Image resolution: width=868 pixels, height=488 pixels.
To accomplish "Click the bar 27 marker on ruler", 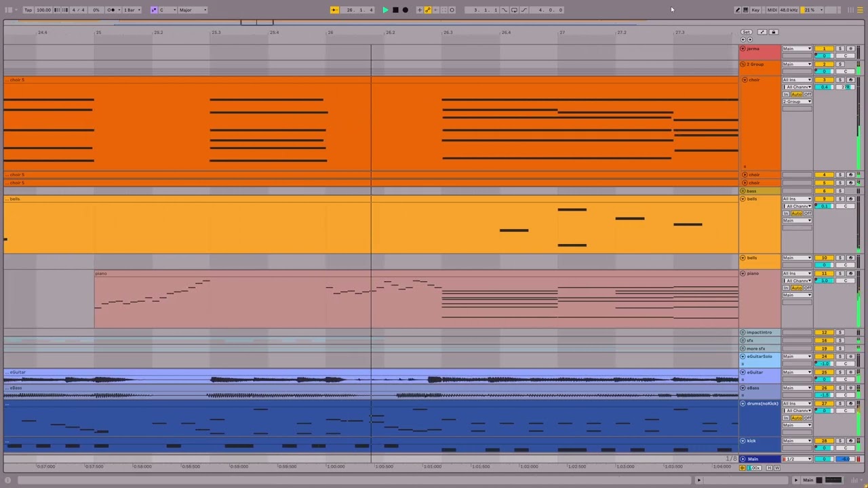I will 562,33.
